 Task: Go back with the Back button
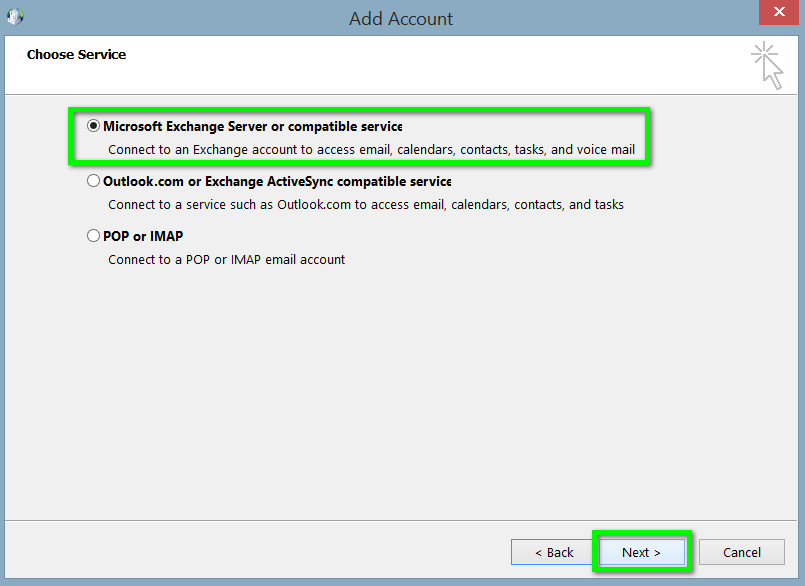(554, 552)
